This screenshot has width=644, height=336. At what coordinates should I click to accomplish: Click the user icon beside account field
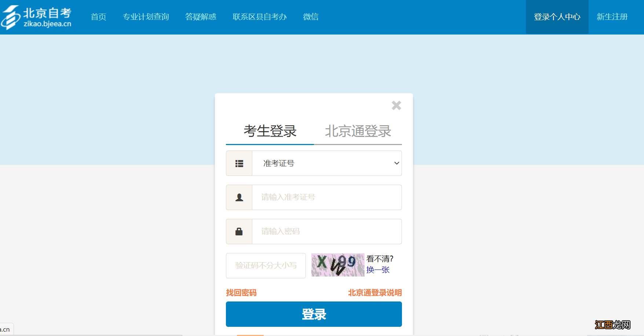point(239,198)
